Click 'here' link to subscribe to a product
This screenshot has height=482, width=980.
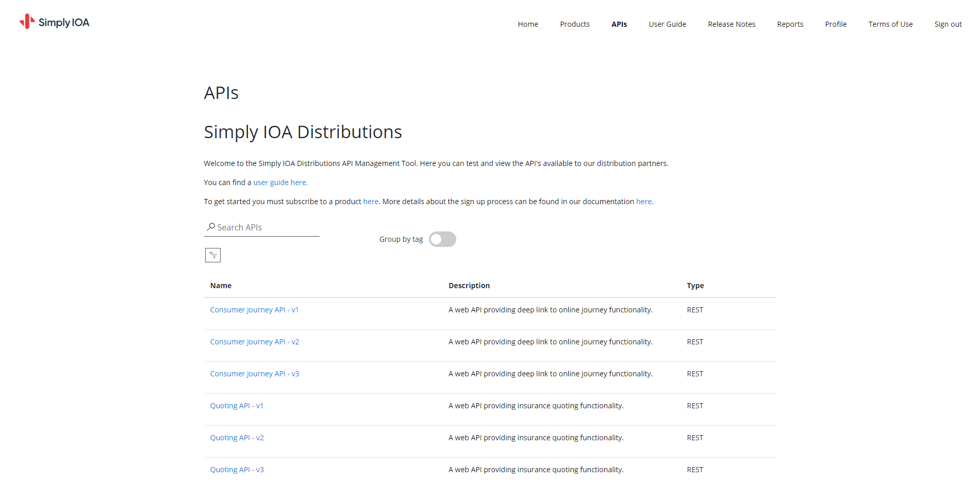point(371,202)
